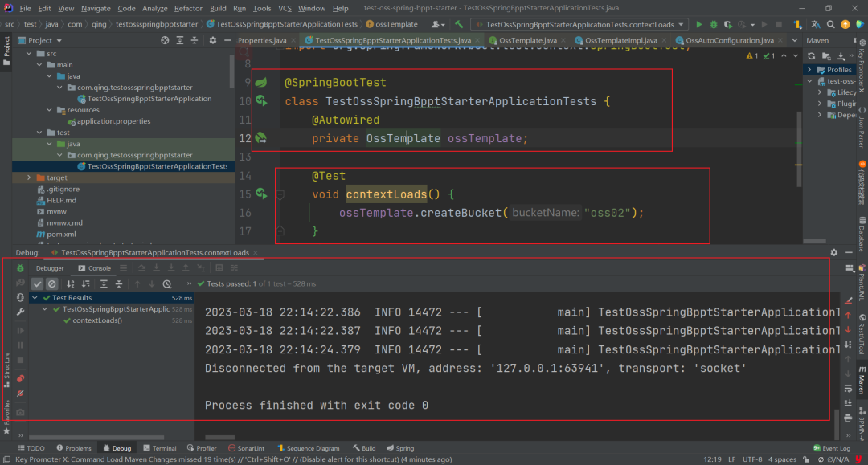The width and height of the screenshot is (868, 465).
Task: Build project with the hammer icon
Action: click(459, 24)
